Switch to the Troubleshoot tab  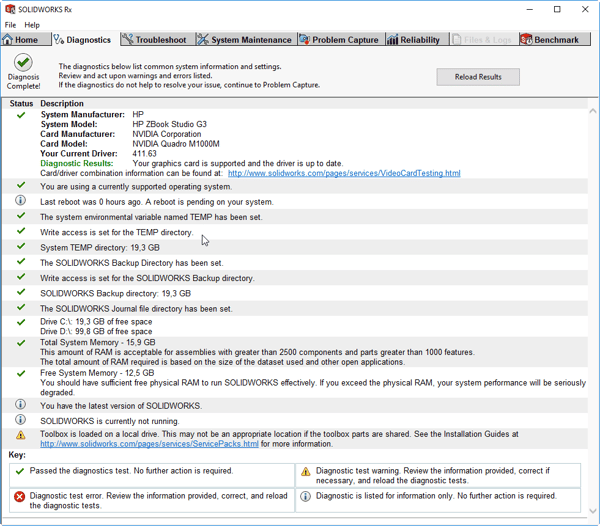(x=157, y=39)
